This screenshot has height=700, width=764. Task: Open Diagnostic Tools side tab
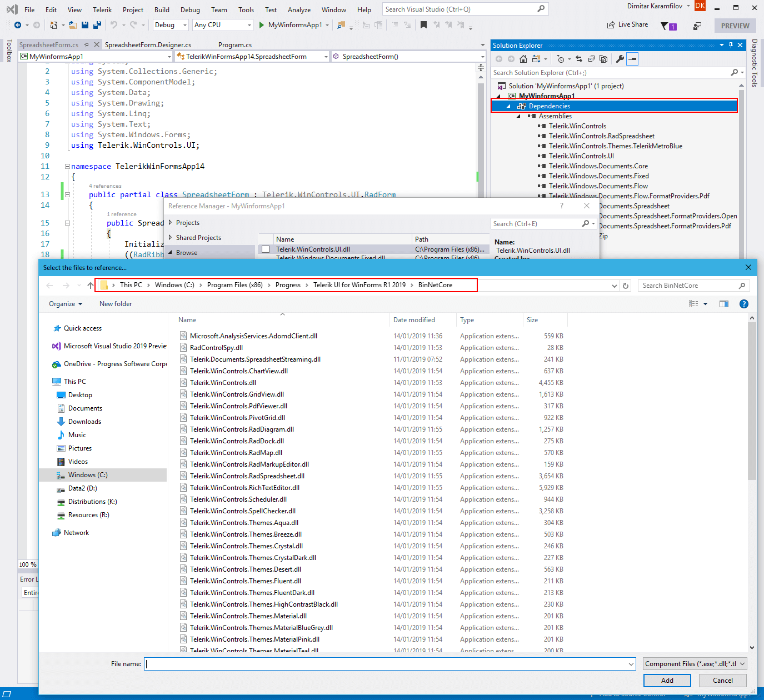(x=754, y=63)
